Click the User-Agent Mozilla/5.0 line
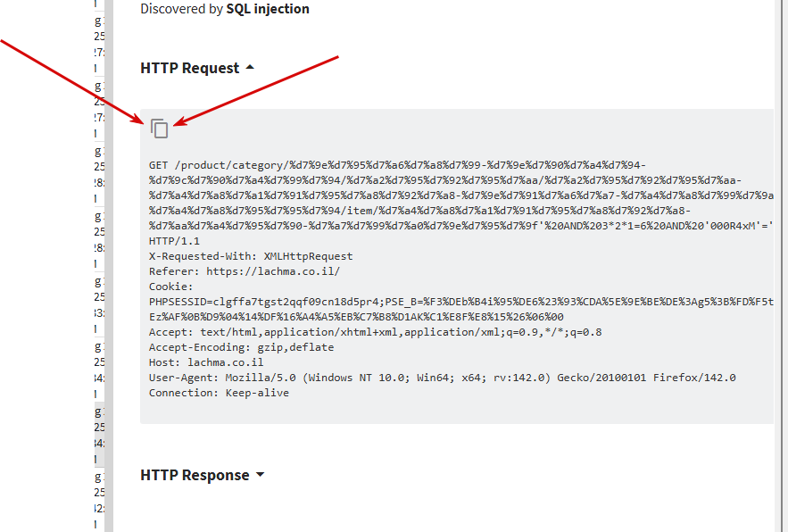This screenshot has width=788, height=532. [443, 377]
